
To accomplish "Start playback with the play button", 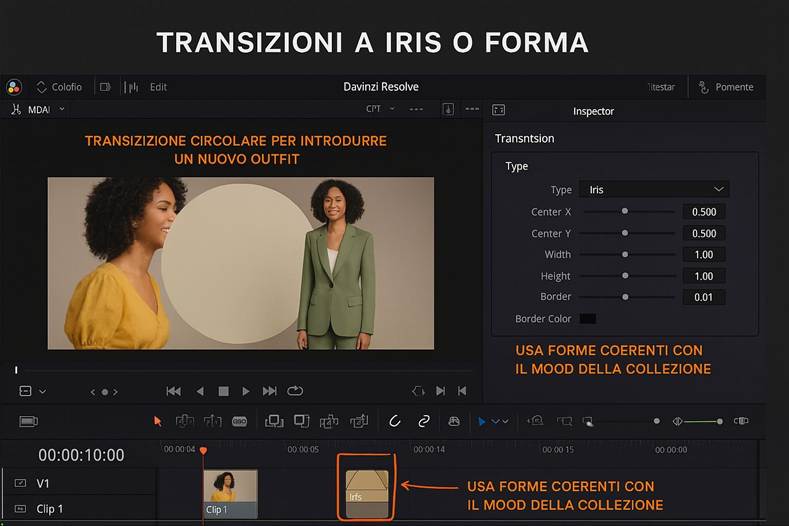I will [246, 391].
